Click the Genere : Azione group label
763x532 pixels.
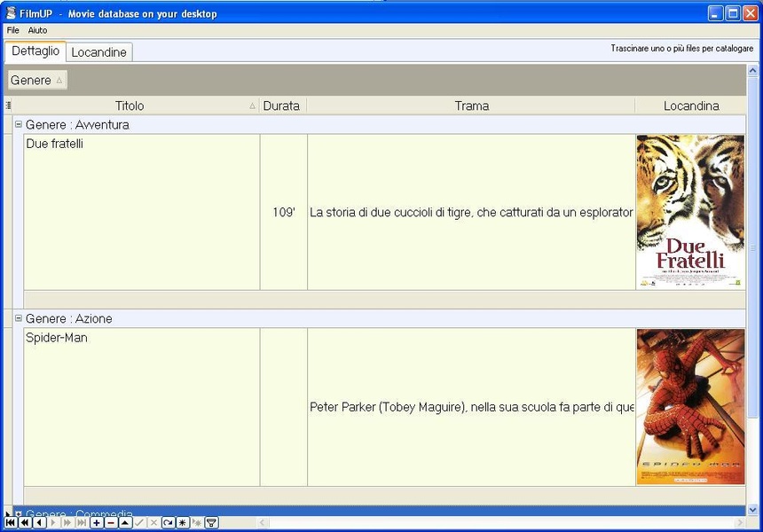click(68, 318)
